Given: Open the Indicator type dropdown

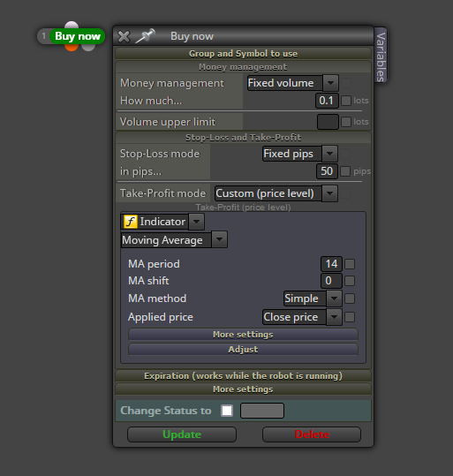Looking at the screenshot, I should click(x=162, y=222).
